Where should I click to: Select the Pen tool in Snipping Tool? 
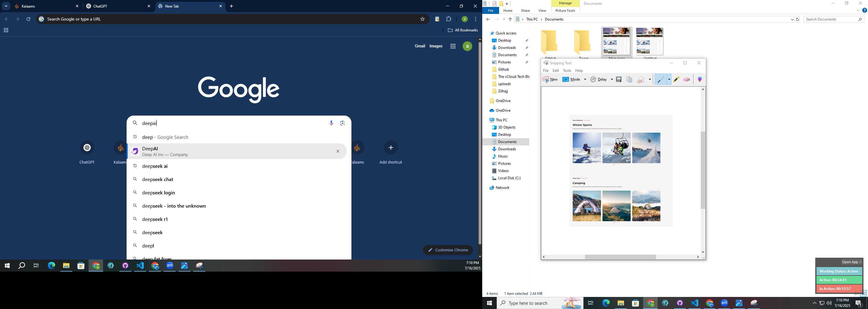click(660, 80)
